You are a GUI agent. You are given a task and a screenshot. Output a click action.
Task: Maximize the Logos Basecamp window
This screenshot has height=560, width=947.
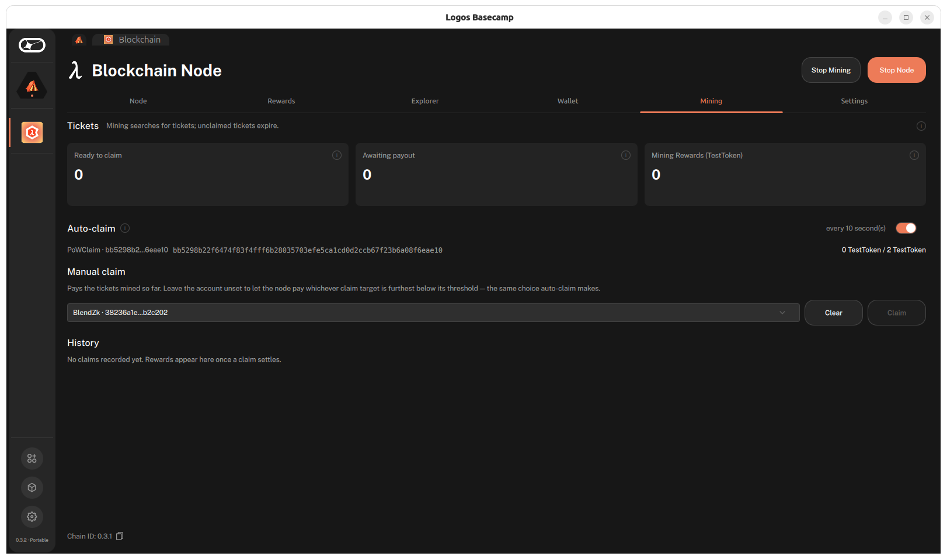906,17
